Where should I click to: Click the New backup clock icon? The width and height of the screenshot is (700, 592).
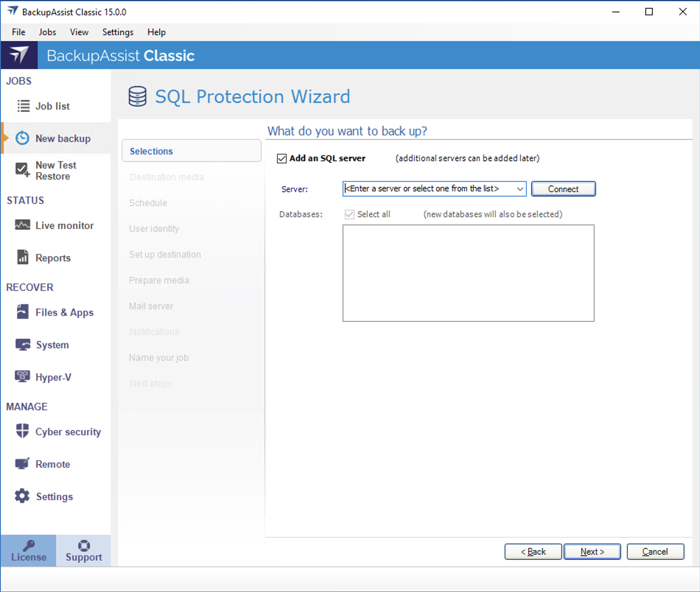click(x=22, y=138)
